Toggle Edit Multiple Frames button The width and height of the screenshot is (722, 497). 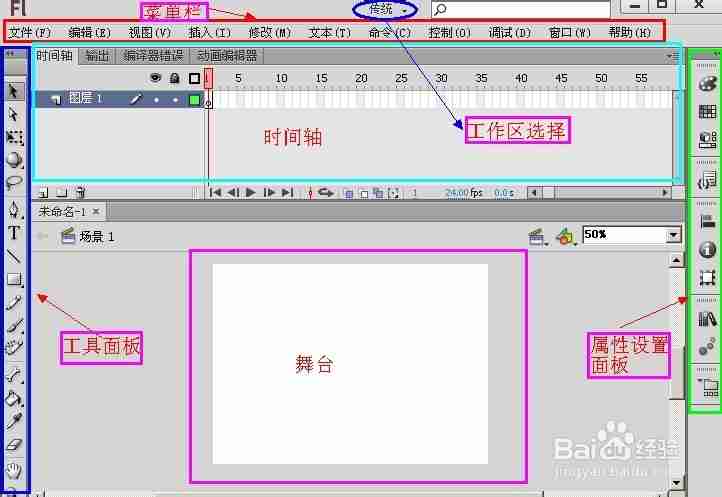pyautogui.click(x=378, y=193)
